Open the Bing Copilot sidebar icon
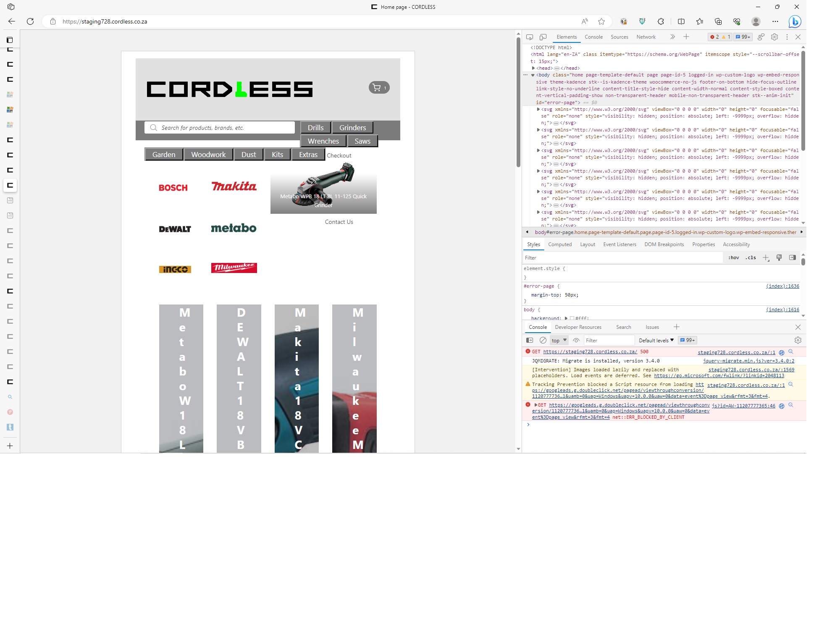 (x=795, y=21)
